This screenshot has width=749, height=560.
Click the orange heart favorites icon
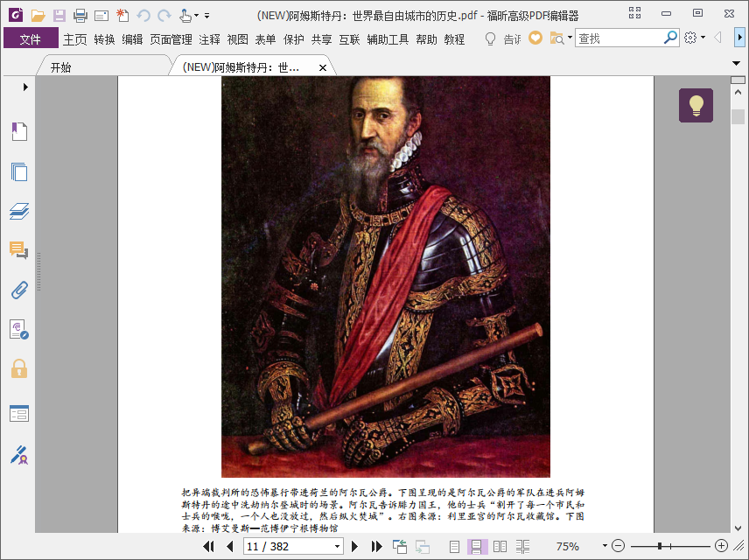tap(535, 38)
